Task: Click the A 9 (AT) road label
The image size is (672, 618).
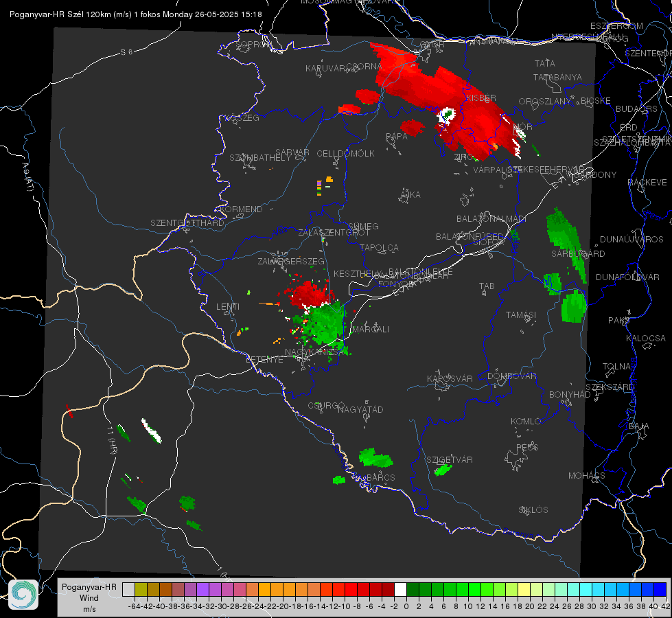Action: click(x=27, y=177)
